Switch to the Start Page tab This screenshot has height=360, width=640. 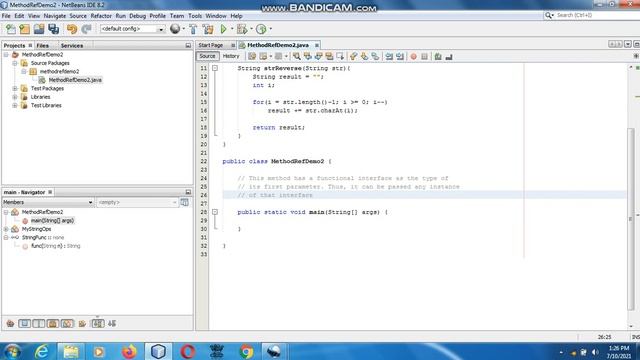pyautogui.click(x=211, y=45)
